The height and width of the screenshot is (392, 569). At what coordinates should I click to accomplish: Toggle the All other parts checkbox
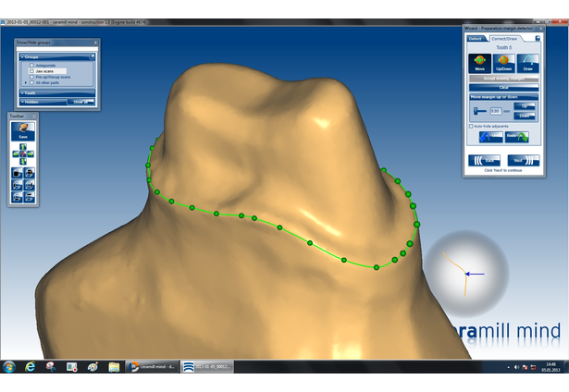[31, 82]
